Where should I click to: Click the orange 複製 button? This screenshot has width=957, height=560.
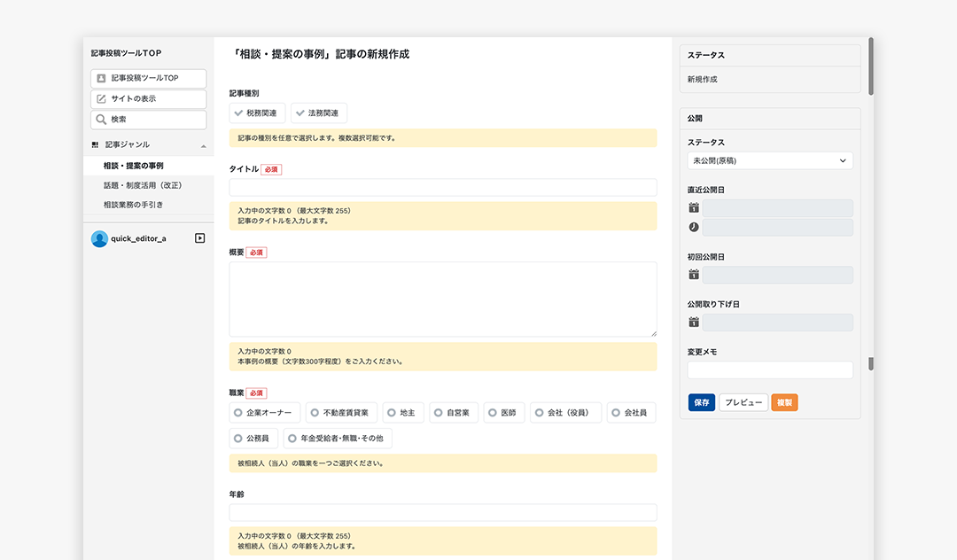[783, 402]
